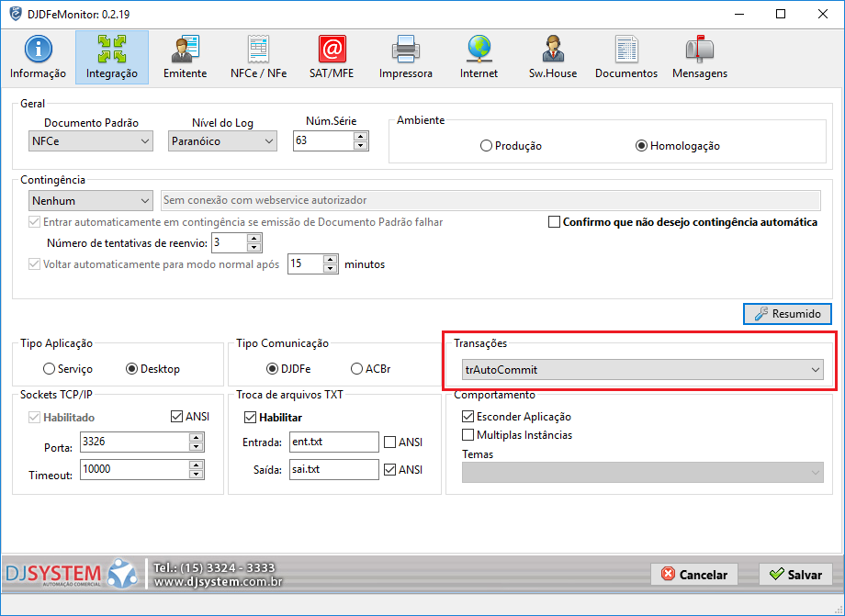
Task: Open the SAT/MFE section
Action: click(x=332, y=57)
